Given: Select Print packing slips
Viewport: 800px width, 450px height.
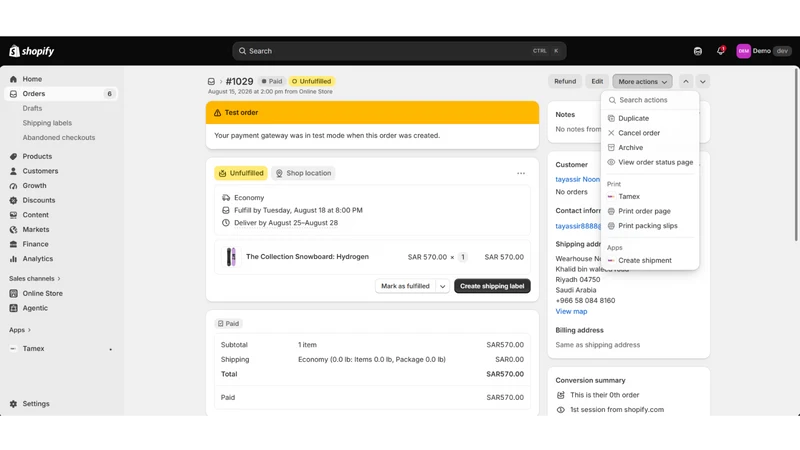Looking at the screenshot, I should tap(650, 226).
